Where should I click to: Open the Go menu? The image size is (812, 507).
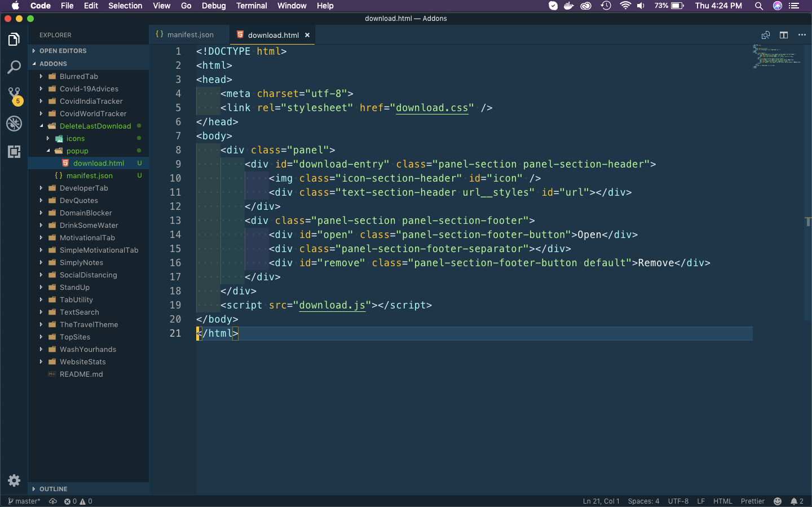[186, 6]
